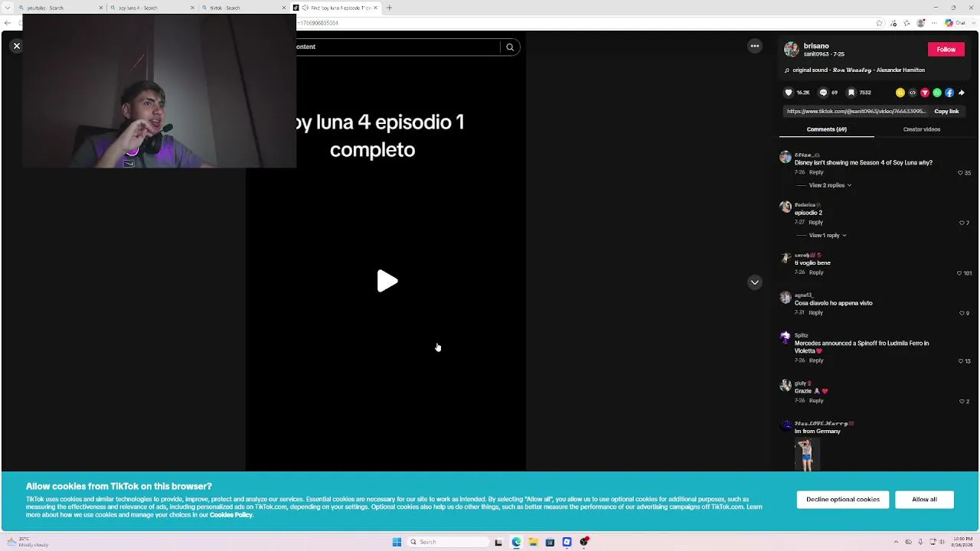
Task: Open taskbar clock and date
Action: (962, 543)
